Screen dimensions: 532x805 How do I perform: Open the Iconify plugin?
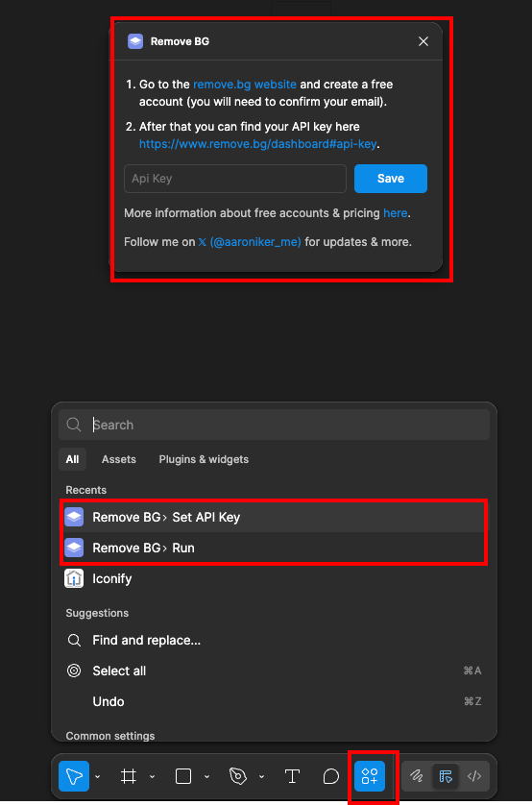[x=274, y=578]
